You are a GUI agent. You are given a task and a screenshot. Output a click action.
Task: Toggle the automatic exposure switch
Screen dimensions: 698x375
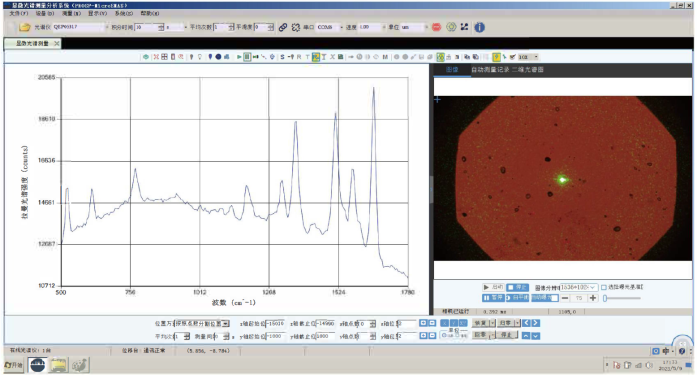pyautogui.click(x=545, y=298)
